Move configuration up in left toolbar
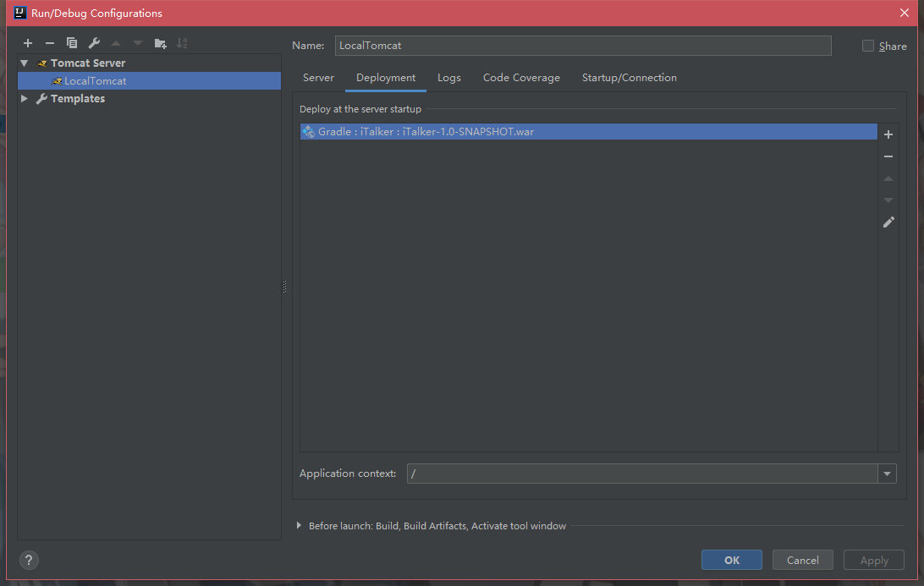924x586 pixels. (116, 43)
